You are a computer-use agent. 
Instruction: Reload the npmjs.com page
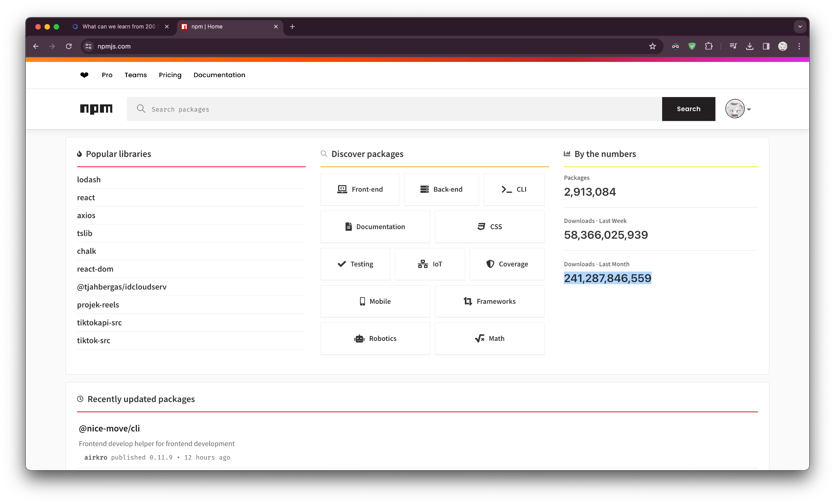coord(69,46)
